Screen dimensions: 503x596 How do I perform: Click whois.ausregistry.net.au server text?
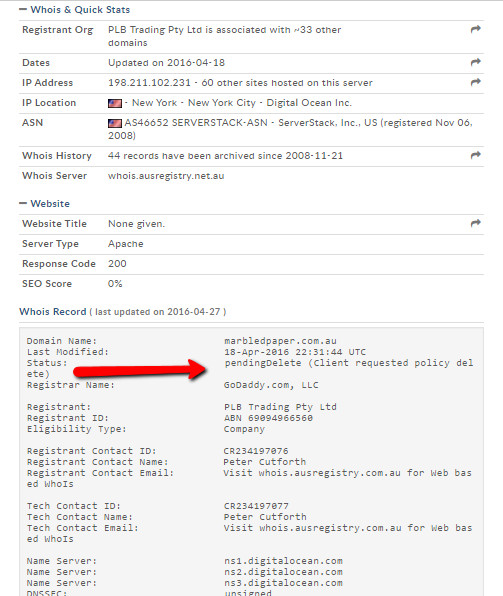[x=166, y=176]
